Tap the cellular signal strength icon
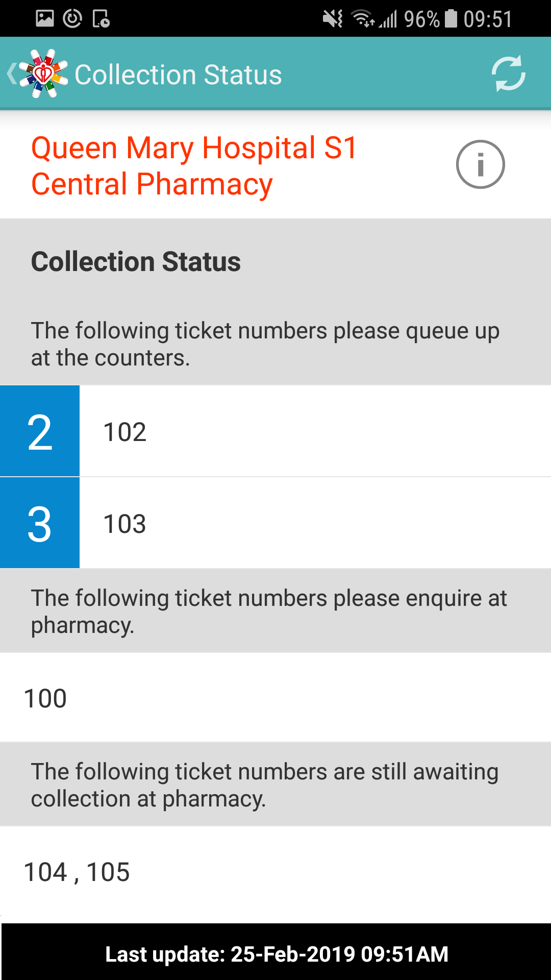This screenshot has width=551, height=980. 388,19
